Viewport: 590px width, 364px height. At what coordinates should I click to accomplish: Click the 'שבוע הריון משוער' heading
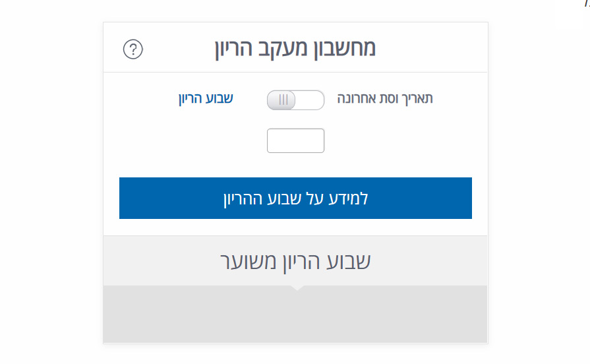pyautogui.click(x=295, y=261)
